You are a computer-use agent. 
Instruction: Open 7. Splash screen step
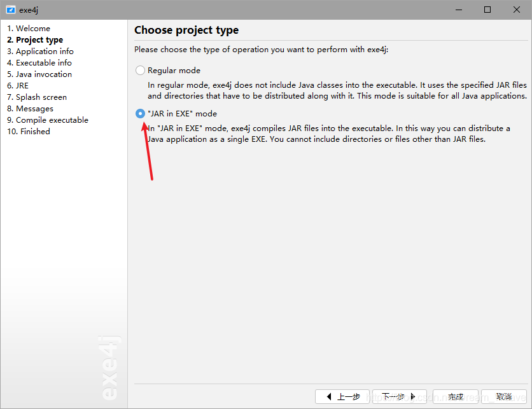37,97
